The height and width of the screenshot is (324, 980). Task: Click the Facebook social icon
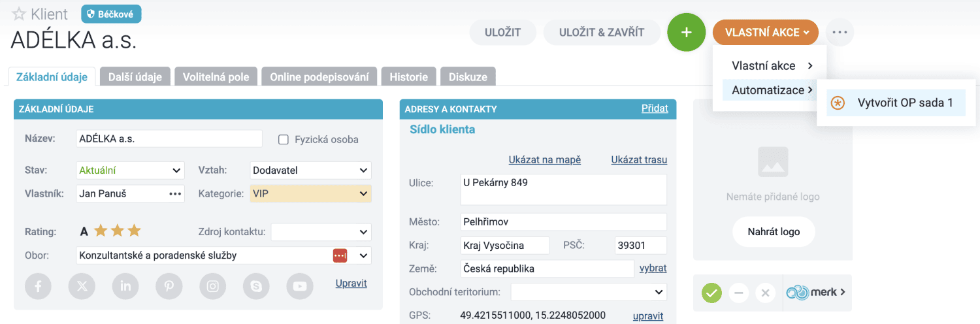39,286
